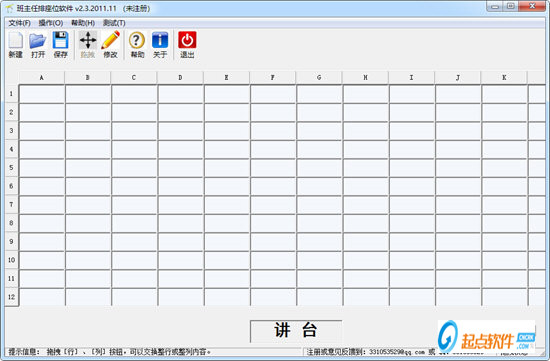Select row header 10
Image resolution: width=550 pixels, height=361 pixels.
click(x=12, y=260)
